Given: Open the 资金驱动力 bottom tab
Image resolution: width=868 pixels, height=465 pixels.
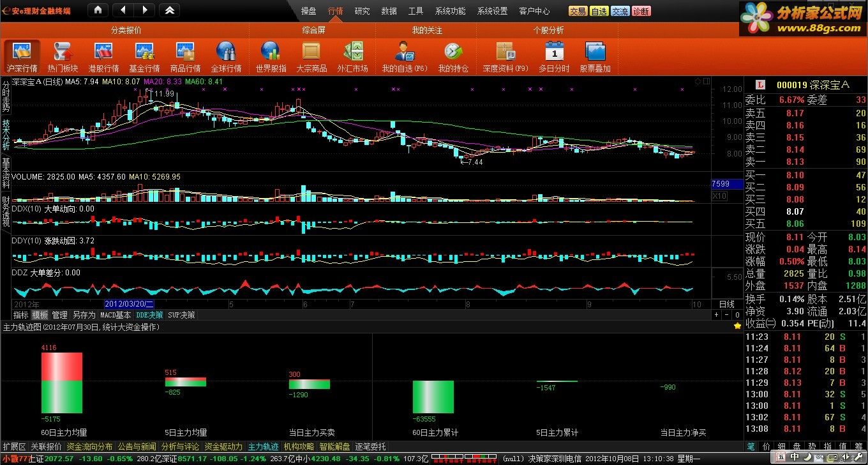Looking at the screenshot, I should pos(223,446).
